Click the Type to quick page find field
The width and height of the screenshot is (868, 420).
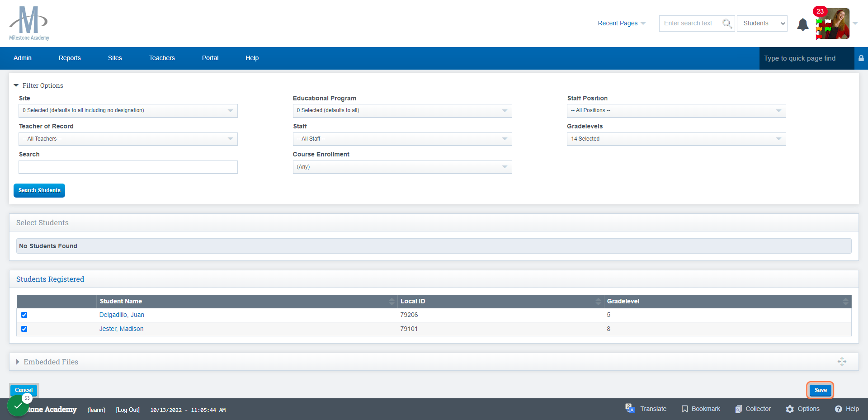807,58
